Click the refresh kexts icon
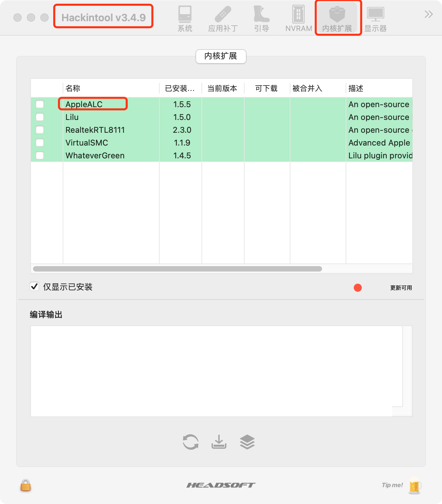The width and height of the screenshot is (442, 504). [191, 442]
